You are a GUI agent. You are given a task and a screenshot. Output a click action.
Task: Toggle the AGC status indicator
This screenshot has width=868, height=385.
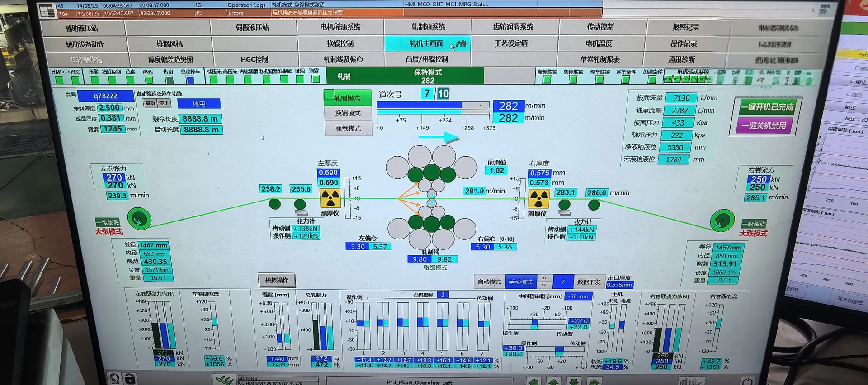[x=149, y=80]
